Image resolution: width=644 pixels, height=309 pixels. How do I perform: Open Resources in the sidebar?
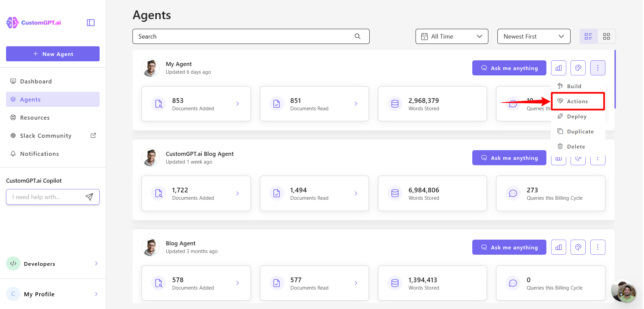53,118
